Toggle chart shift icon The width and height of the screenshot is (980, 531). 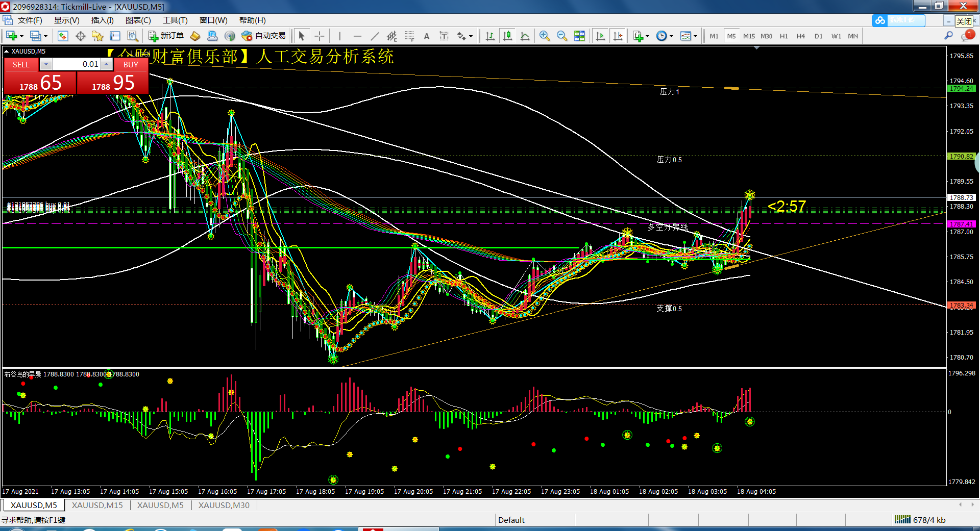[618, 36]
